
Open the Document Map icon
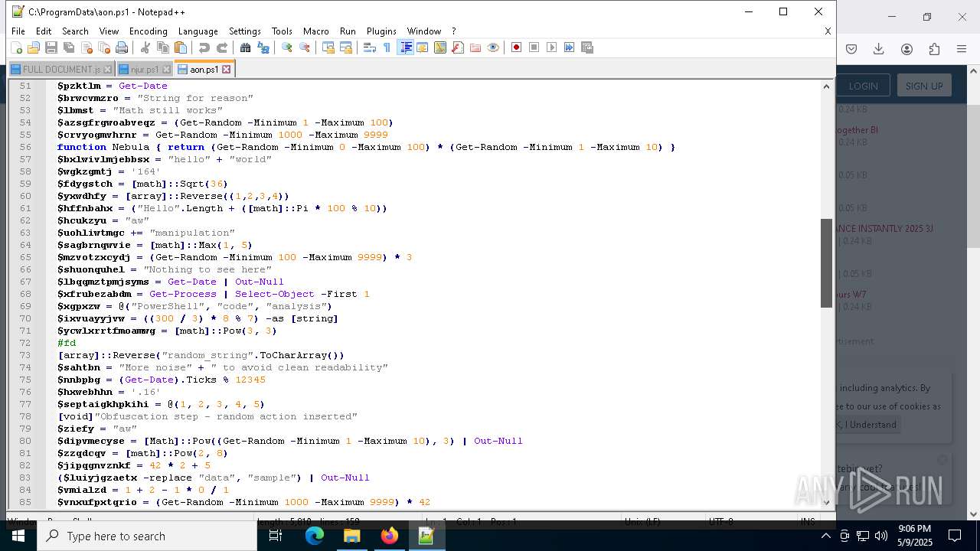coord(439,47)
